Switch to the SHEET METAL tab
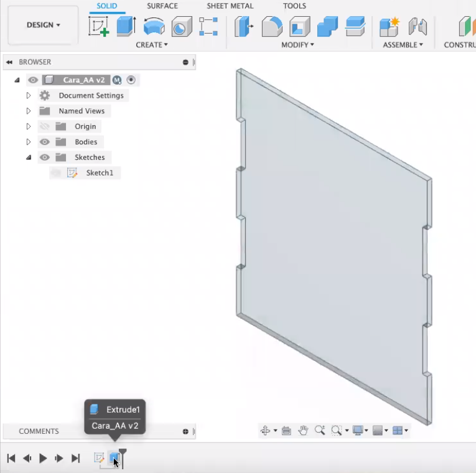Screen dimensions: 476x473 tap(230, 6)
